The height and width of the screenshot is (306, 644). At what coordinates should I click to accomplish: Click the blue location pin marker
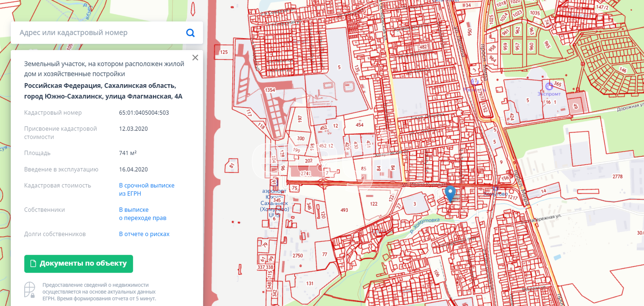click(450, 193)
